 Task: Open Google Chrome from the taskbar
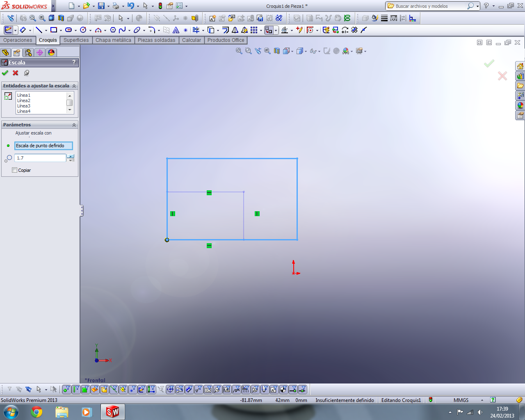[x=37, y=412]
